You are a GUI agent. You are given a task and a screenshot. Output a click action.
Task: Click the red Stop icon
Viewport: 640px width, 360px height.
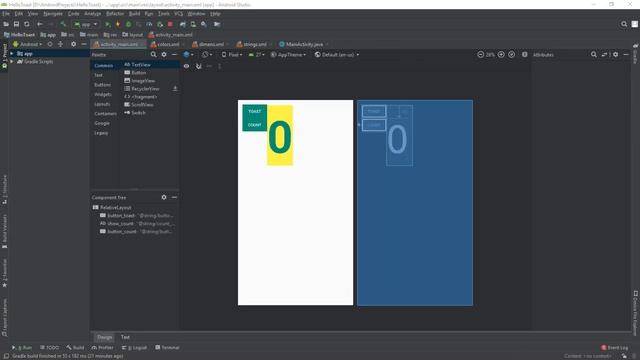point(170,24)
